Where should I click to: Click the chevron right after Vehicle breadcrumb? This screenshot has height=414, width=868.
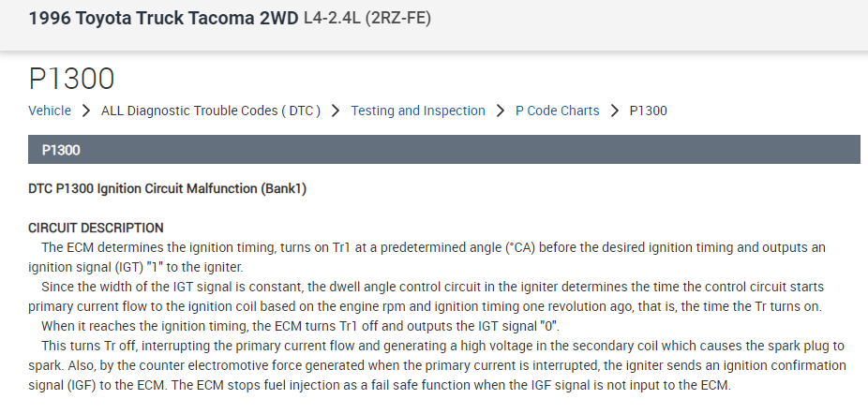click(86, 111)
